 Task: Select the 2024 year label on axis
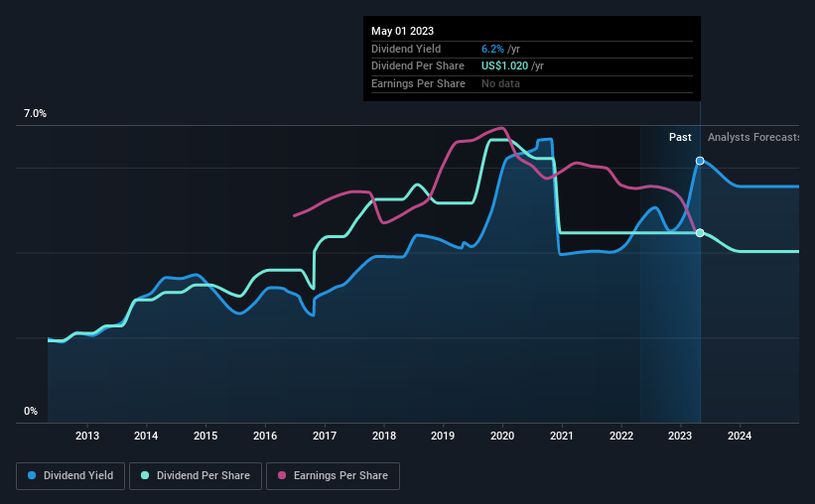click(x=740, y=436)
